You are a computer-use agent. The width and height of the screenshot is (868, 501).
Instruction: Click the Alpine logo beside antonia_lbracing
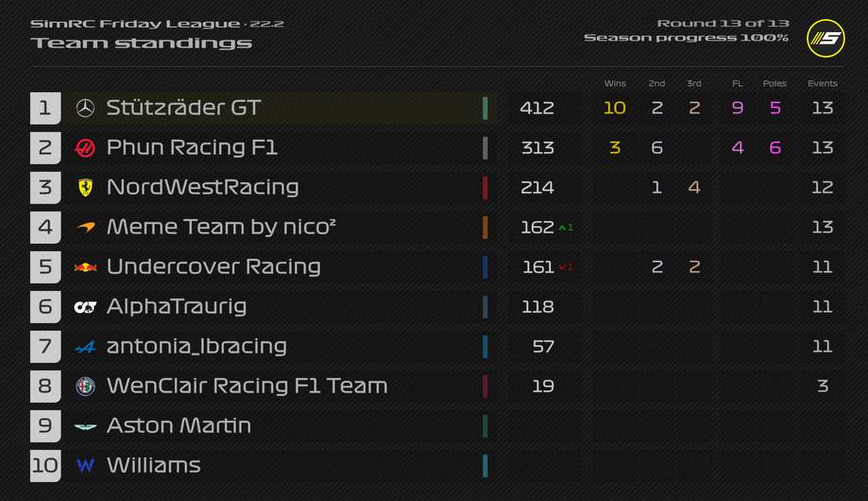point(85,346)
